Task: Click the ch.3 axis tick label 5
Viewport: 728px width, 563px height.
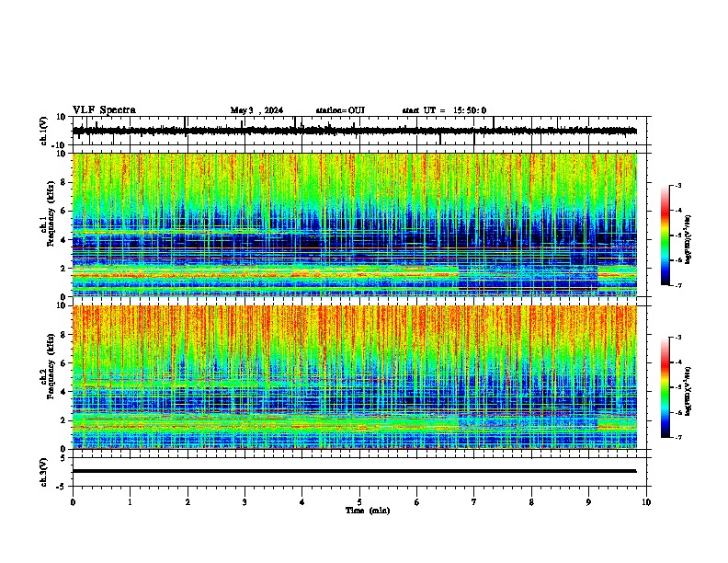Action: pos(63,458)
